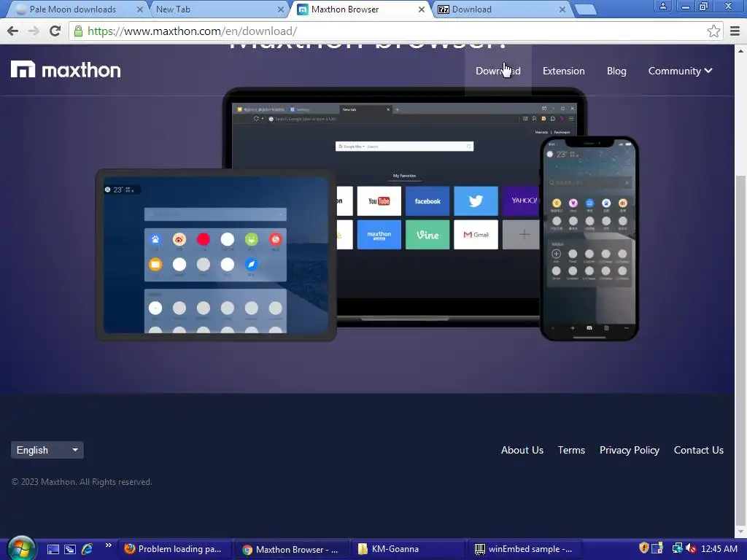The image size is (747, 560).
Task: Close the Maxthon Browser tab
Action: point(421,9)
